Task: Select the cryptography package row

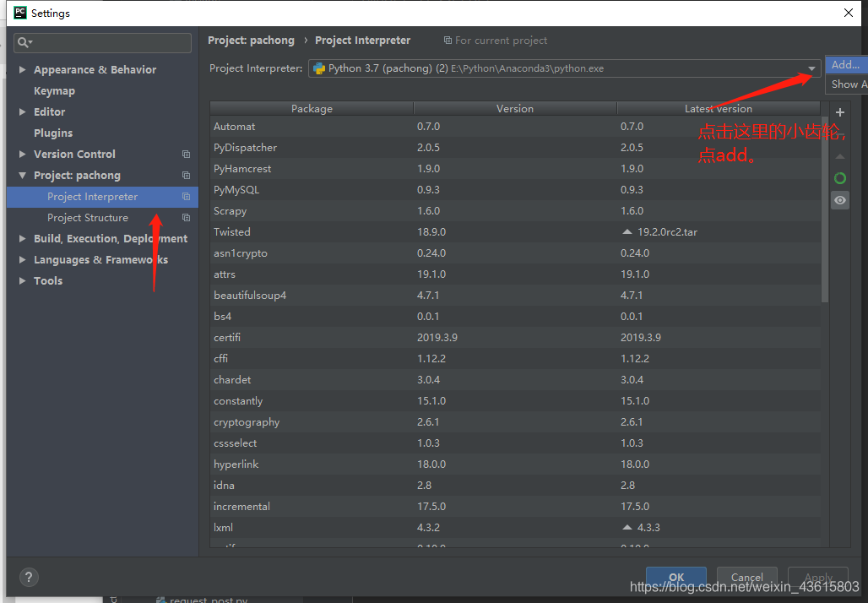Action: (515, 422)
